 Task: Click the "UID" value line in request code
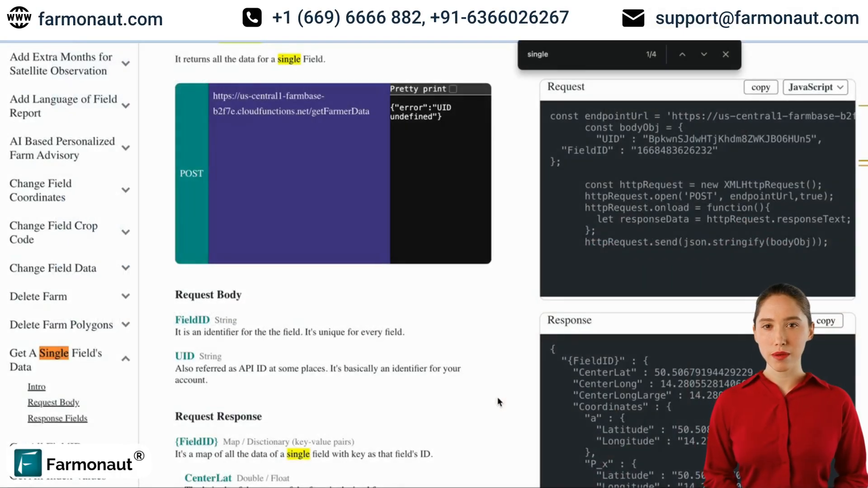click(x=708, y=139)
